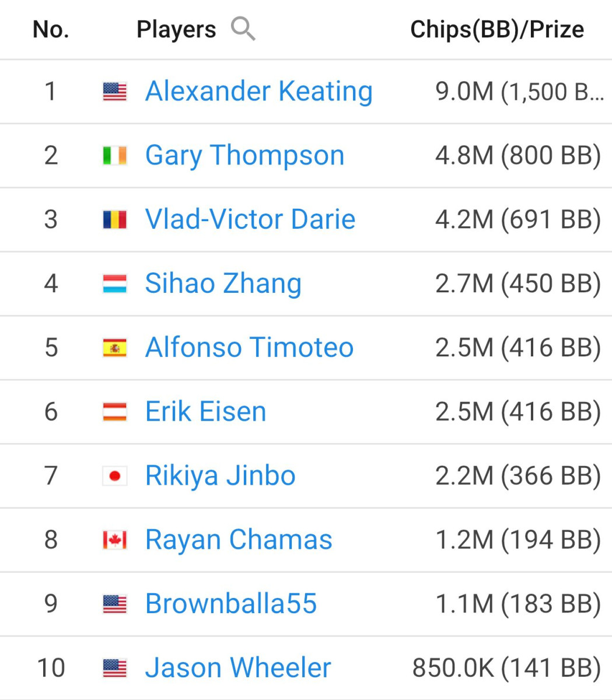
Task: Open Alexander Keating's player profile
Action: [x=259, y=92]
